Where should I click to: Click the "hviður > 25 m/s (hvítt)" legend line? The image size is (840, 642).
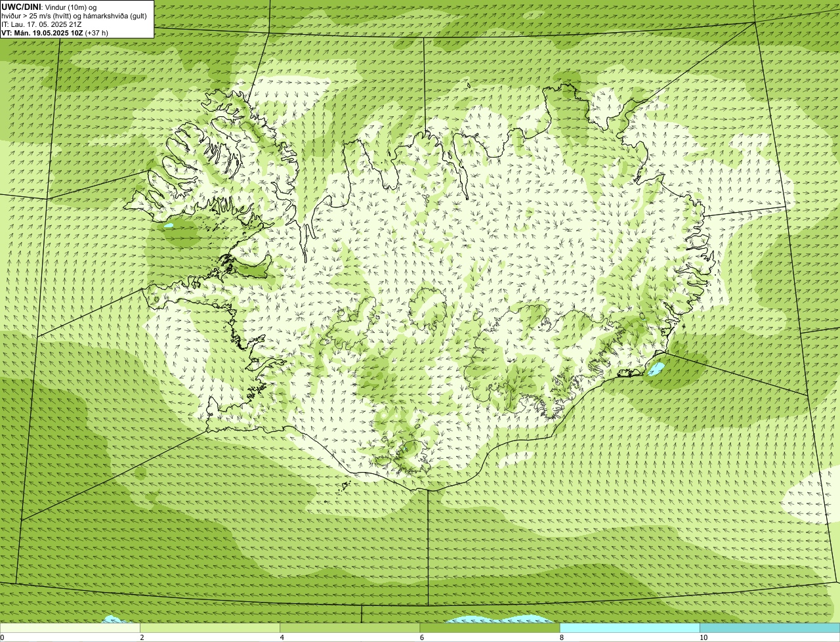click(x=73, y=15)
